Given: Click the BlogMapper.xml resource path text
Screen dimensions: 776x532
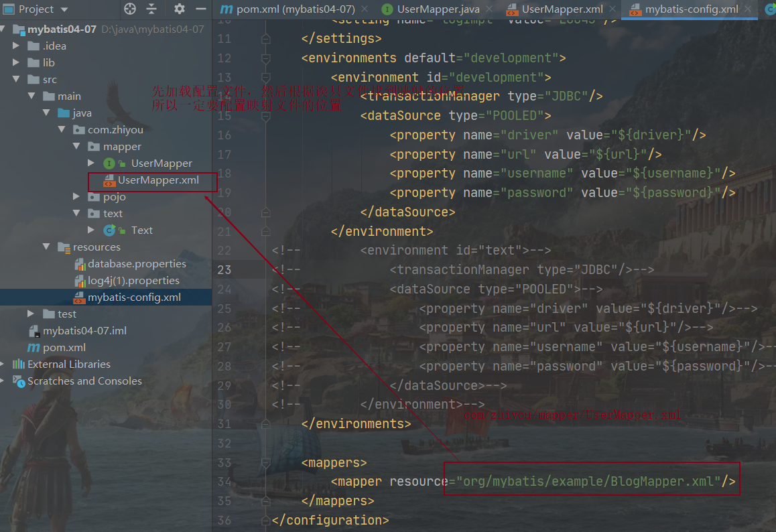Looking at the screenshot, I should click(x=588, y=481).
